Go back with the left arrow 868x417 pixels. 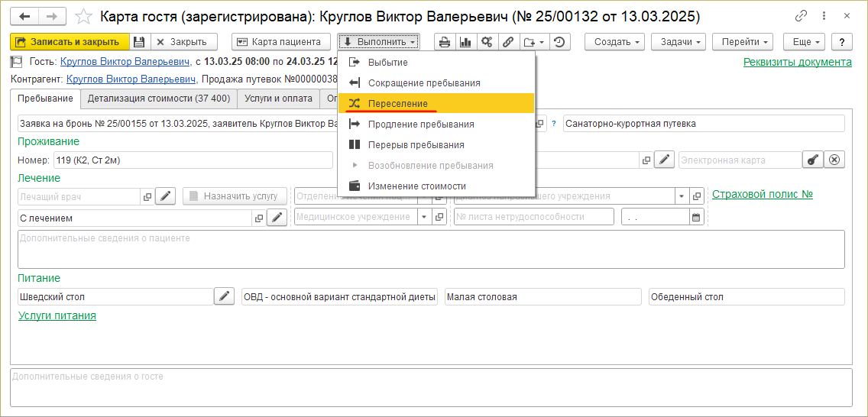[25, 16]
